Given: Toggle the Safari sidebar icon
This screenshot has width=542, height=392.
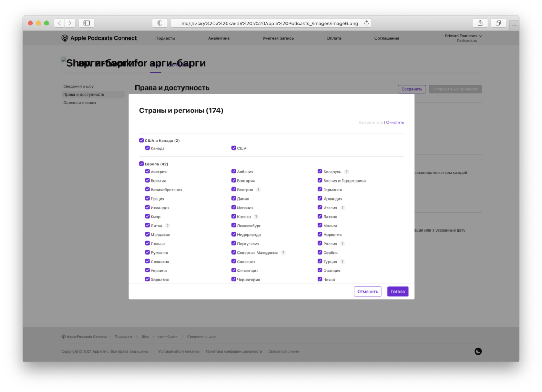Looking at the screenshot, I should 86,23.
